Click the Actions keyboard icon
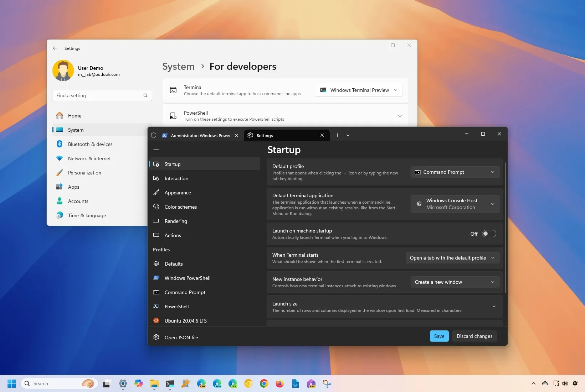Image resolution: width=585 pixels, height=392 pixels. tap(156, 235)
